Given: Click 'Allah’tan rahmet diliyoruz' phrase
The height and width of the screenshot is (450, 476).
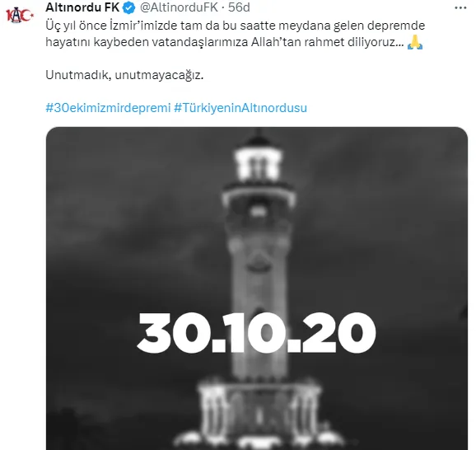Looking at the screenshot, I should tap(324, 42).
